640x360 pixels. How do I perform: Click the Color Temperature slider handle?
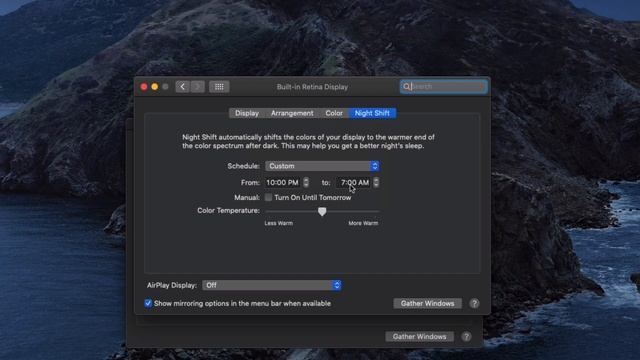coord(322,211)
